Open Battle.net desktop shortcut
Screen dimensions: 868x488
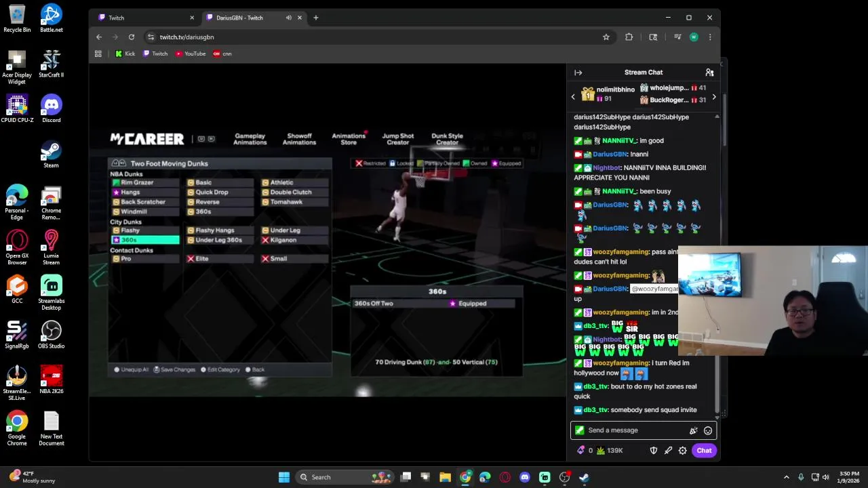coord(51,18)
